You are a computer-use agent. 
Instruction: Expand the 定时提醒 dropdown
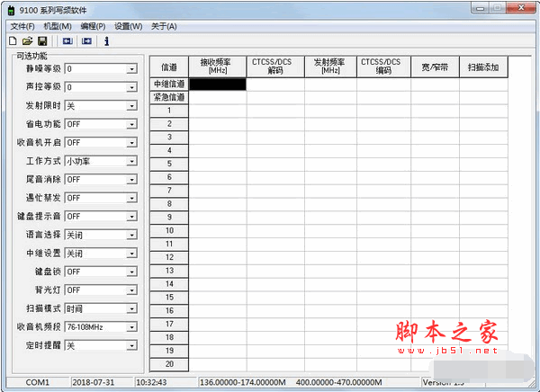(131, 346)
